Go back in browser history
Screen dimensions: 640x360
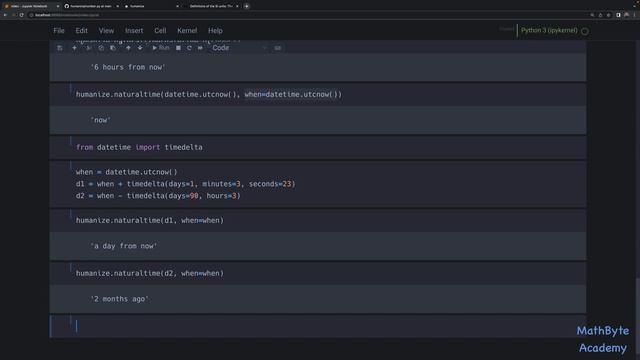coord(5,15)
